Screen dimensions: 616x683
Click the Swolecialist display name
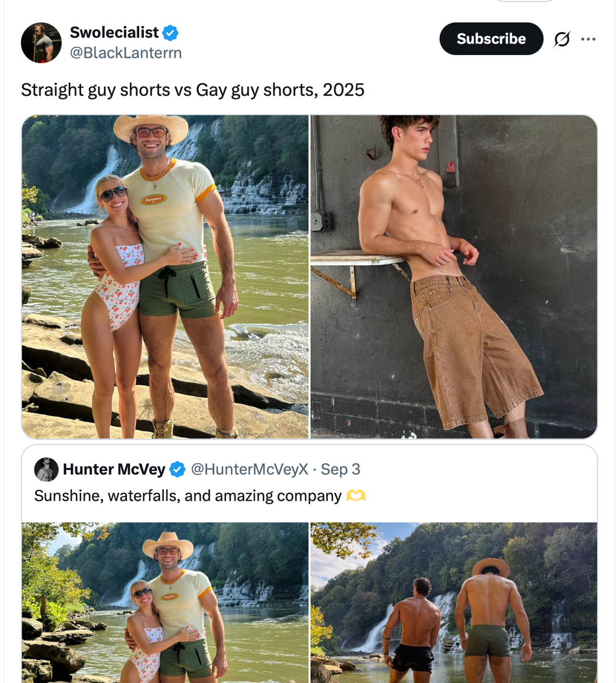(x=114, y=33)
